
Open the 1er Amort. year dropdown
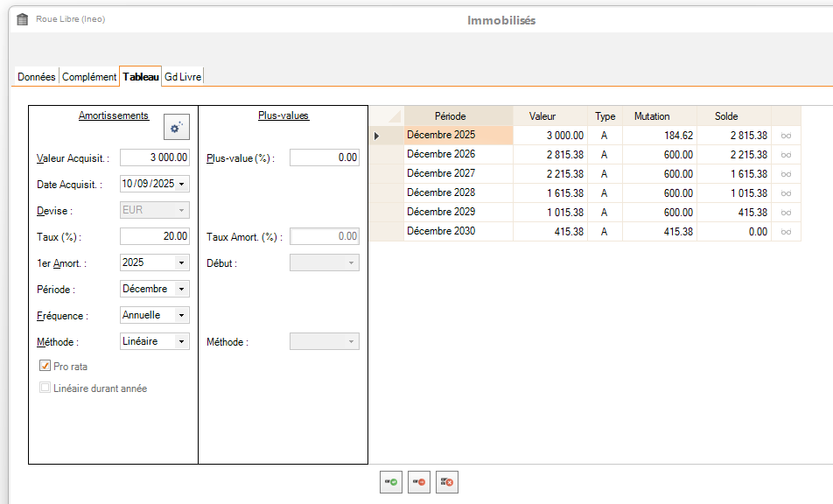[x=181, y=262]
